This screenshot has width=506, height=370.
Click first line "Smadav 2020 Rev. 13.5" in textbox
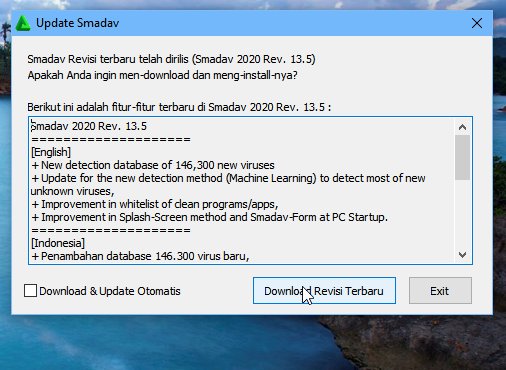[89, 126]
